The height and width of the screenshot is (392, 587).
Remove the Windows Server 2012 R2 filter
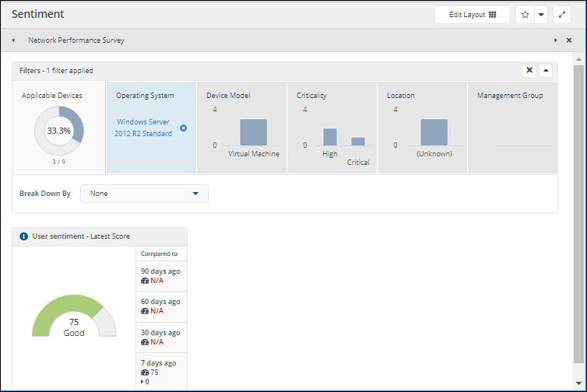(x=184, y=128)
